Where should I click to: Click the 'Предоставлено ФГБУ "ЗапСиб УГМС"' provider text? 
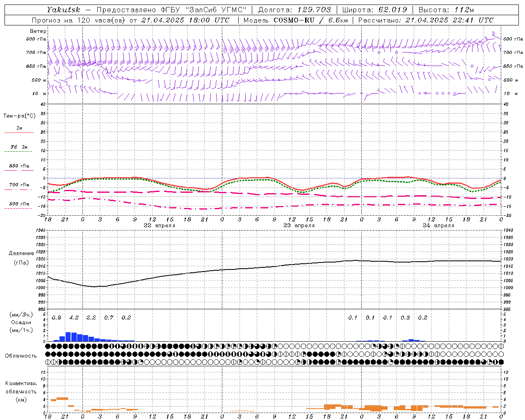(171, 10)
